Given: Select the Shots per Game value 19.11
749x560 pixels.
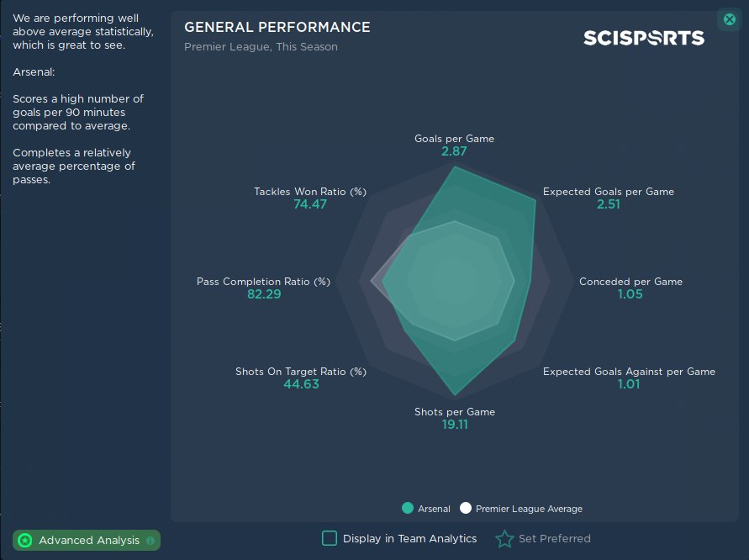Looking at the screenshot, I should [x=455, y=425].
